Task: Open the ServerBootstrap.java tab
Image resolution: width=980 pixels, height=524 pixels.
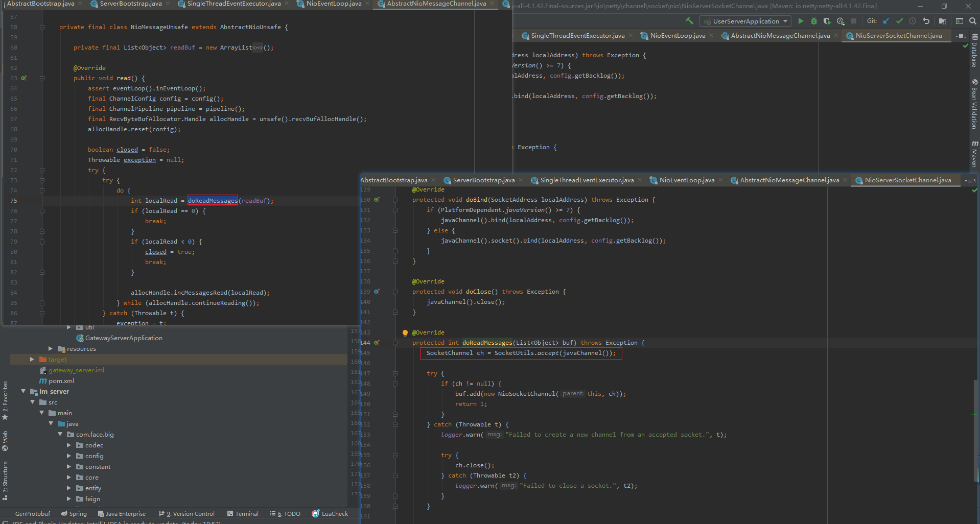Action: pos(130,4)
